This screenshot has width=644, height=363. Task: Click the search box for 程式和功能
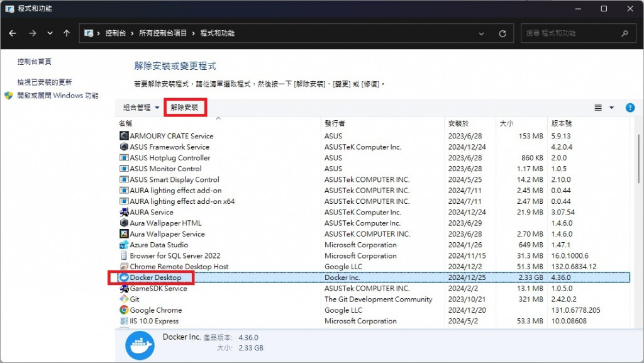(577, 33)
